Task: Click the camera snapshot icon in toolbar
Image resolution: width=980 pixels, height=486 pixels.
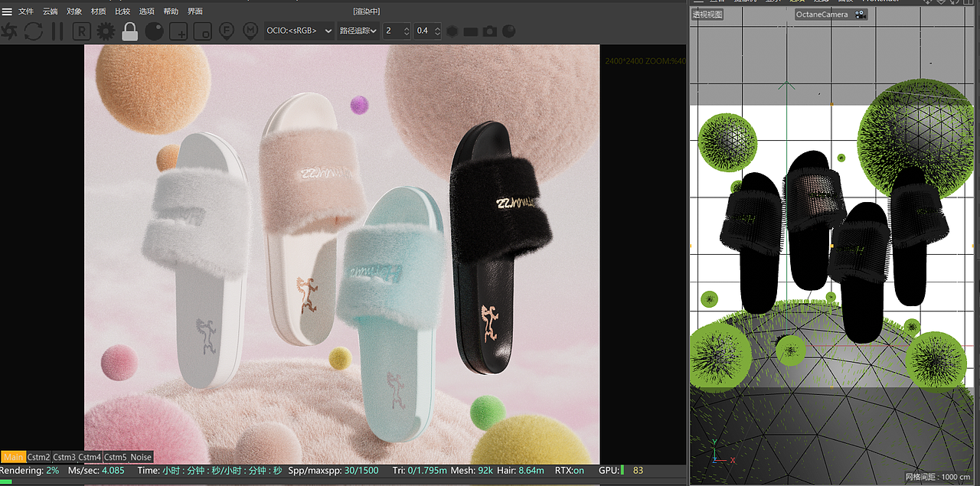Action: point(490,31)
